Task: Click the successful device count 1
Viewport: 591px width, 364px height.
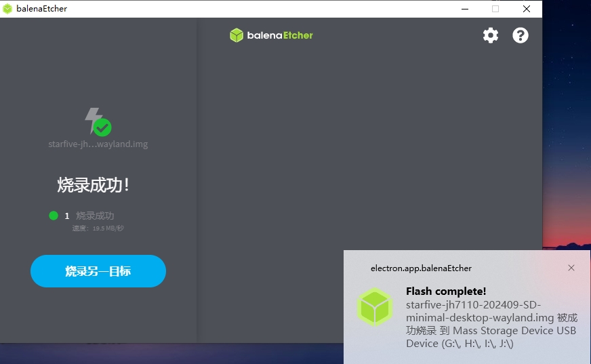Action: tap(66, 216)
